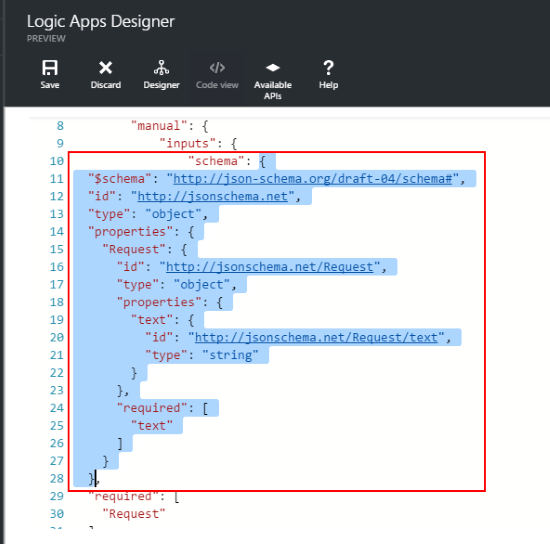
Task: Show Available APIs
Action: (x=273, y=80)
